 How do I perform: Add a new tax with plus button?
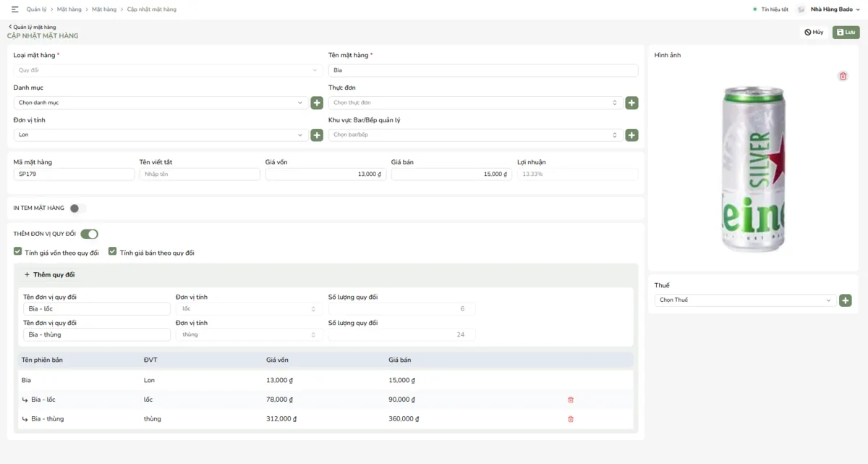(x=845, y=300)
